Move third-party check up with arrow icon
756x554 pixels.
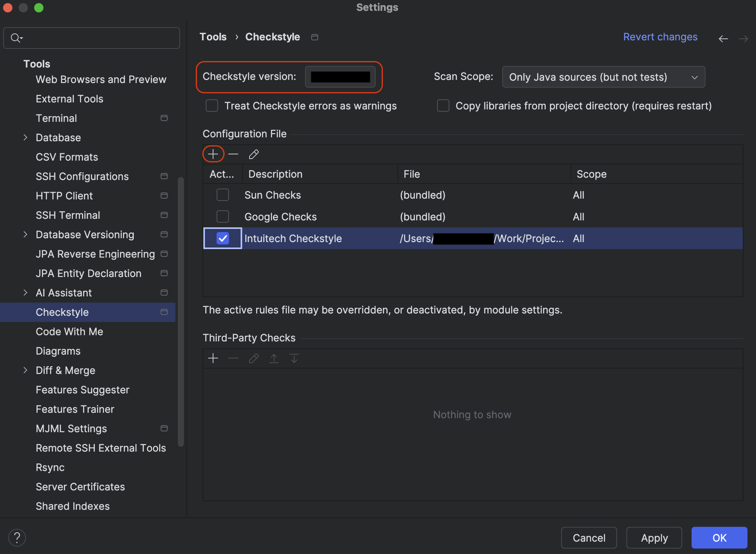274,358
